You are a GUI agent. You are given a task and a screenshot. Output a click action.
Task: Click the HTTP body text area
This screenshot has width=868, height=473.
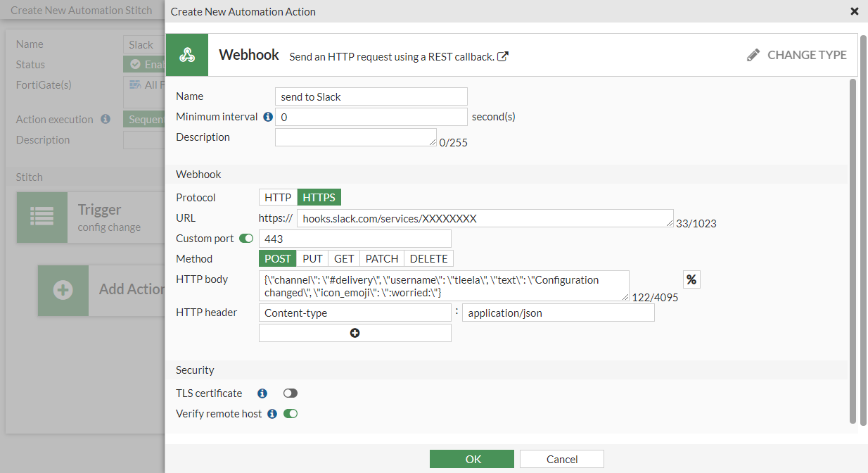[x=444, y=286]
